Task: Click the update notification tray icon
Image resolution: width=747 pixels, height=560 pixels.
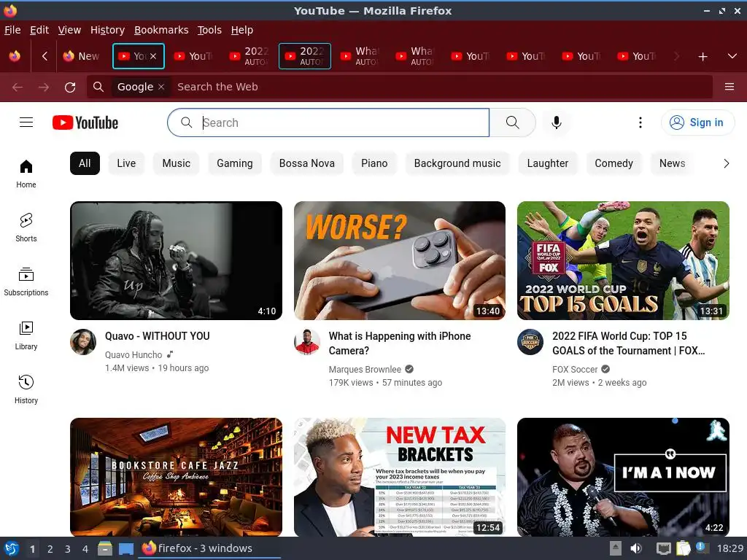Action: [702, 548]
